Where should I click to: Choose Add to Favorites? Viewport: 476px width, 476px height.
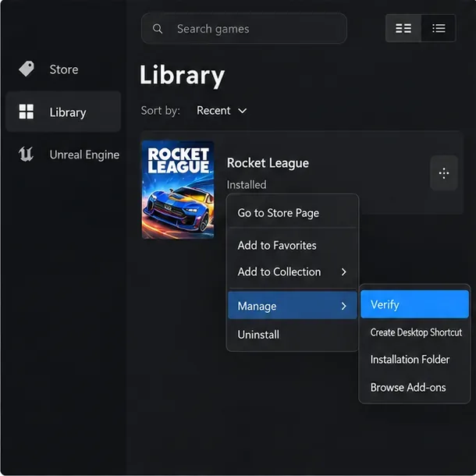(x=293, y=245)
